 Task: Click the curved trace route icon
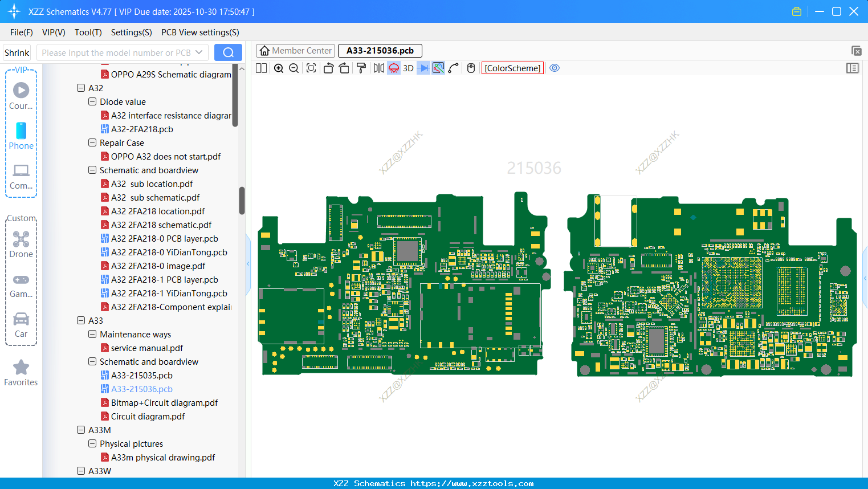(x=454, y=68)
